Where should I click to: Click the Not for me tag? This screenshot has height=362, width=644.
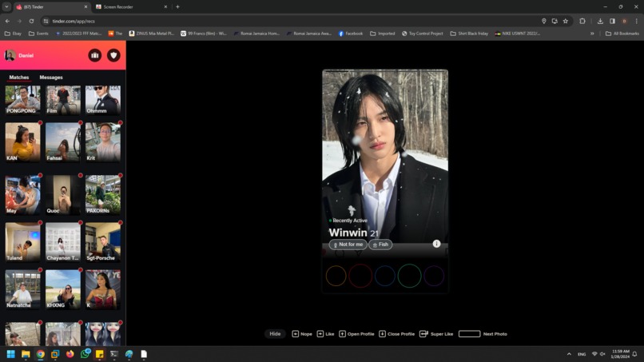point(348,245)
